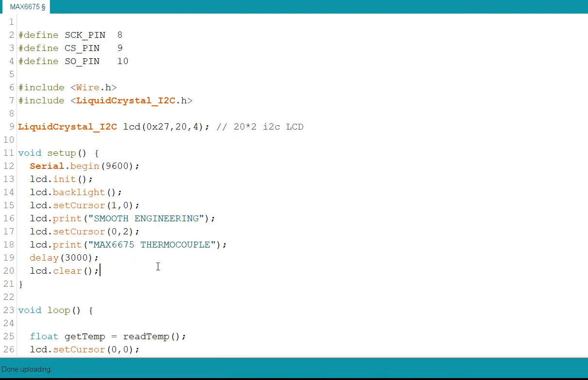Place cursor on void setup() declaration
Screen dimensions: 588x380
click(x=58, y=153)
